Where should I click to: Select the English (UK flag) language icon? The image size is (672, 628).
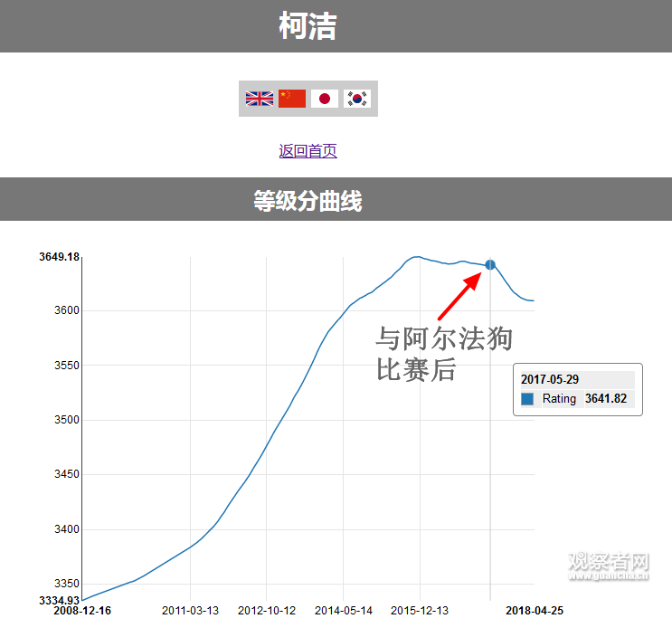click(260, 99)
